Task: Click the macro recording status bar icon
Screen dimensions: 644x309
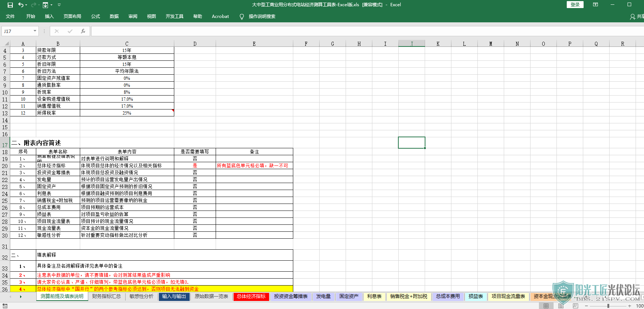Action: coord(5,306)
